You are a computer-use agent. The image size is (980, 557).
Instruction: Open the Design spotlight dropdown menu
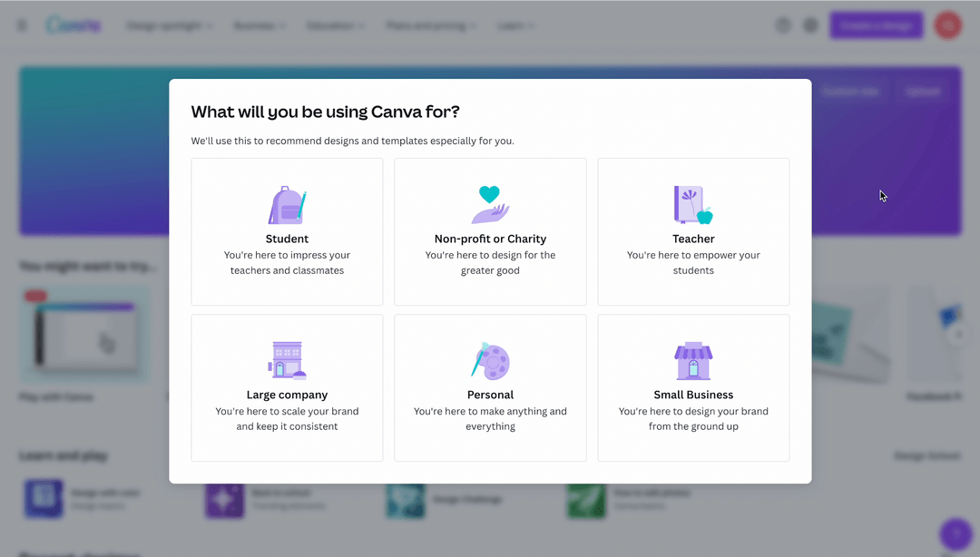[170, 25]
